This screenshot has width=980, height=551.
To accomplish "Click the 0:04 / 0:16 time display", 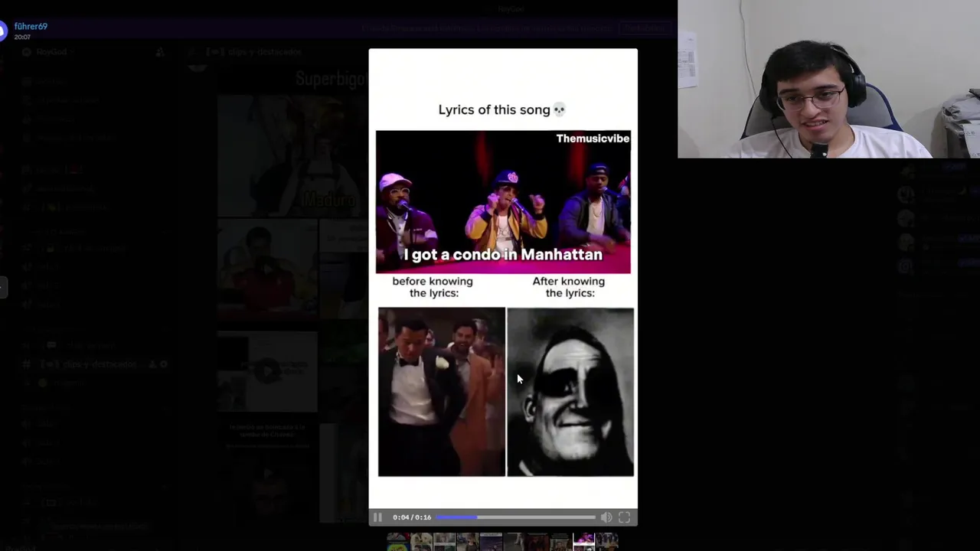I will point(412,517).
